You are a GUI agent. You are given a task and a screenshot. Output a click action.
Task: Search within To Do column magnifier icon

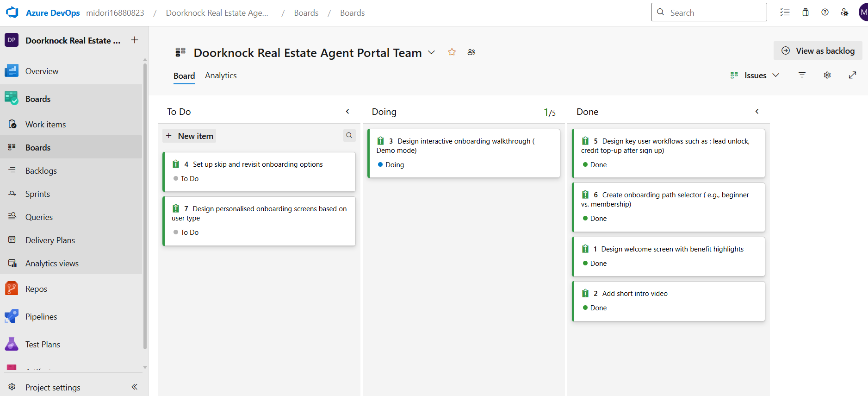[x=349, y=135]
